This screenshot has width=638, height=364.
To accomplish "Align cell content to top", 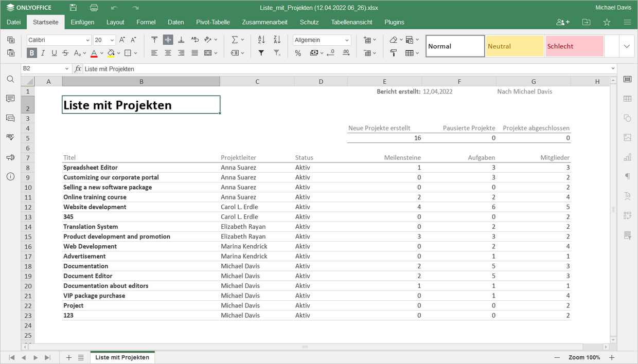I will (x=154, y=40).
